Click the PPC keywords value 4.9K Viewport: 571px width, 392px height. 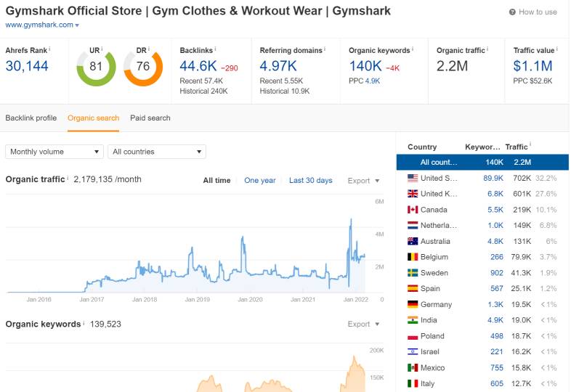373,81
